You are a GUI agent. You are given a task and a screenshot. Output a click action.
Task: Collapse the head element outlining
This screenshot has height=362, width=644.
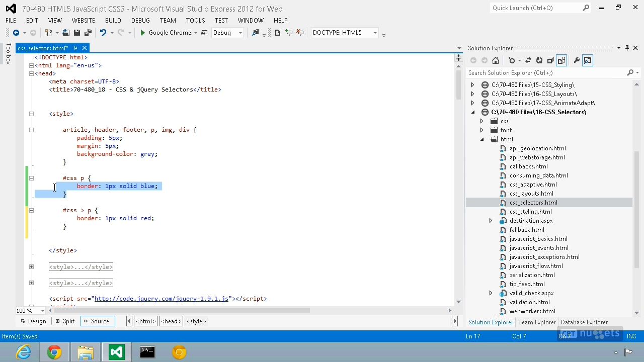[31, 73]
